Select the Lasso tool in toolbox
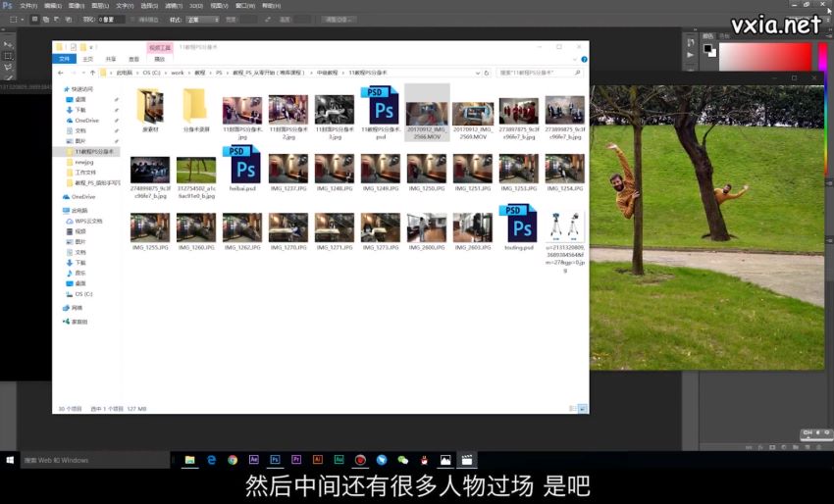Viewport: 834px width, 504px height. click(x=8, y=67)
